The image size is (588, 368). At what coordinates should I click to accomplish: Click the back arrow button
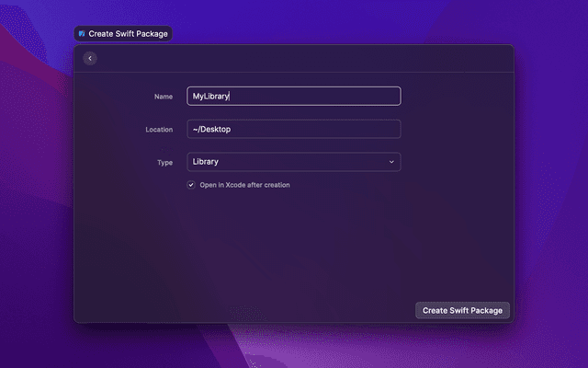coord(89,58)
